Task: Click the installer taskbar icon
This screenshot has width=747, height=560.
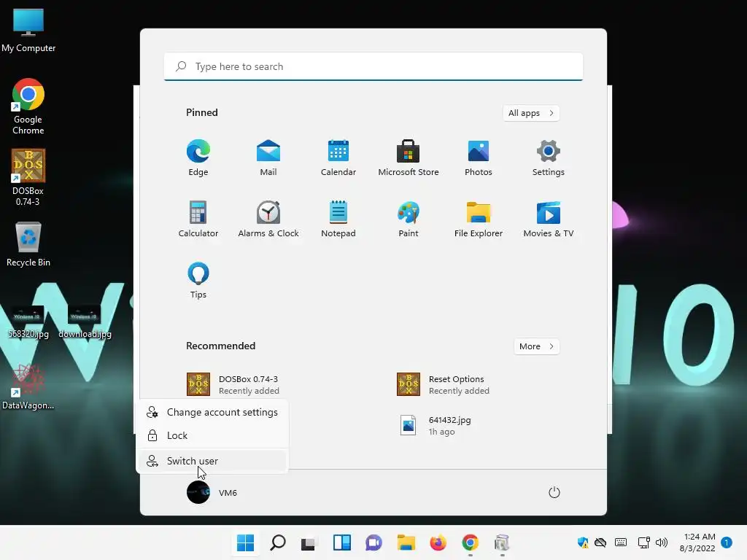Action: tap(502, 542)
